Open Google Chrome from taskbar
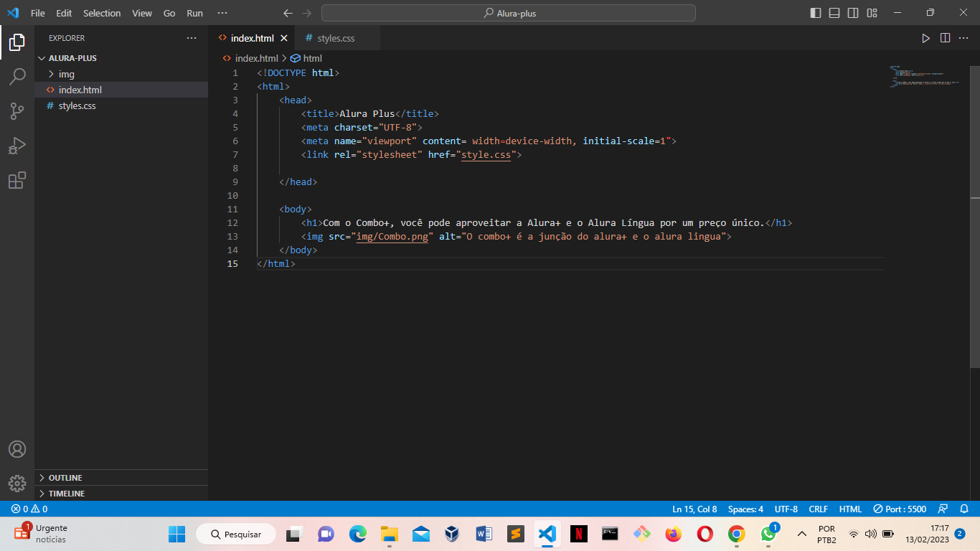Image resolution: width=980 pixels, height=551 pixels. click(x=736, y=534)
